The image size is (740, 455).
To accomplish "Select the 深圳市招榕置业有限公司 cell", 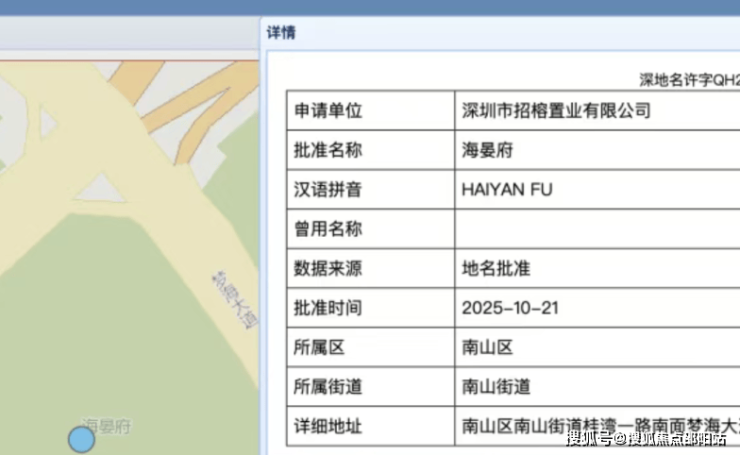I will pos(556,110).
